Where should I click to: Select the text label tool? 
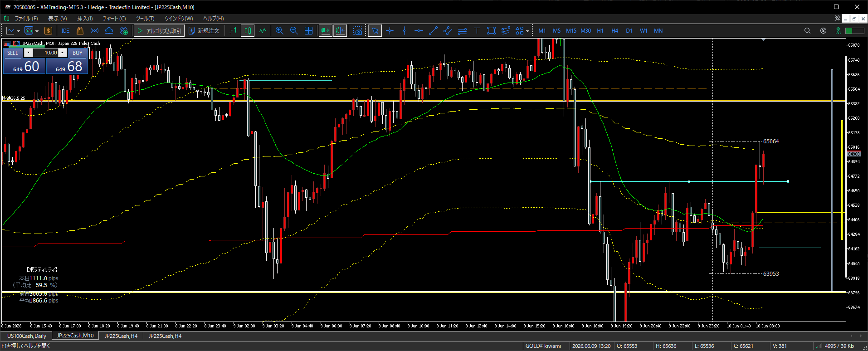(x=477, y=31)
